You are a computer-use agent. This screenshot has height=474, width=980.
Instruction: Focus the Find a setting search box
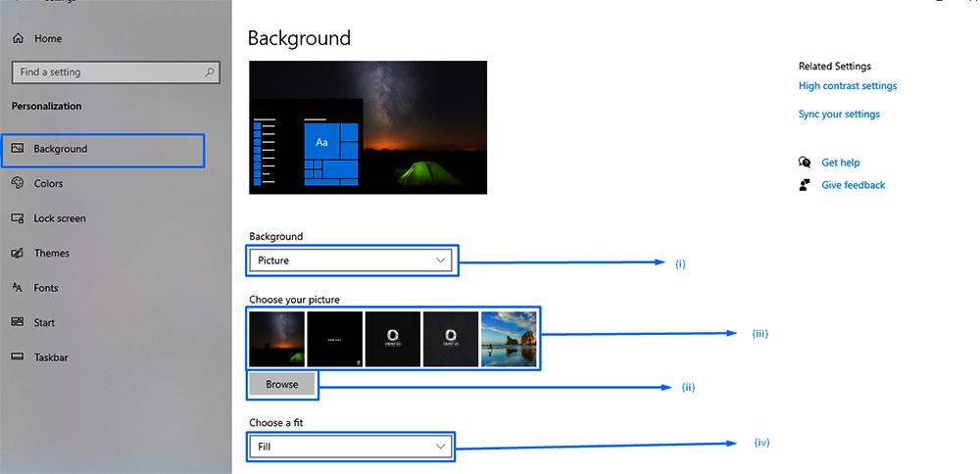(108, 72)
